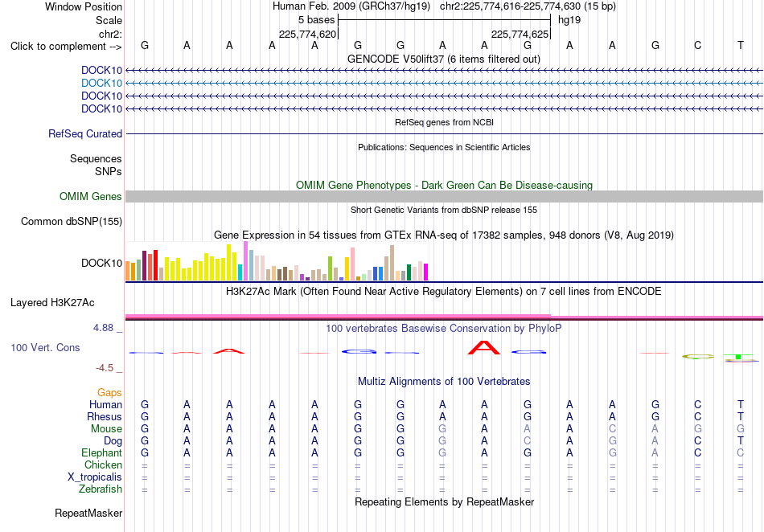This screenshot has height=532, width=764.
Task: Click the 'Click to complement -->' label
Action: 66,47
